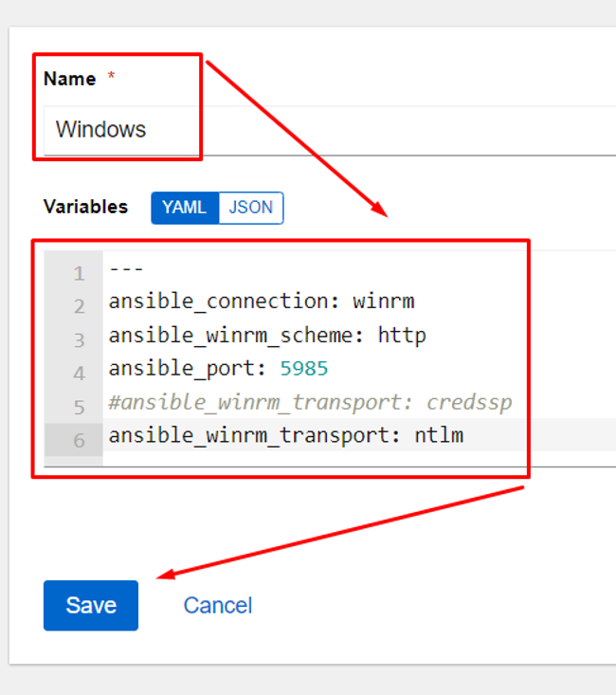Switch variables format to JSON

251,208
